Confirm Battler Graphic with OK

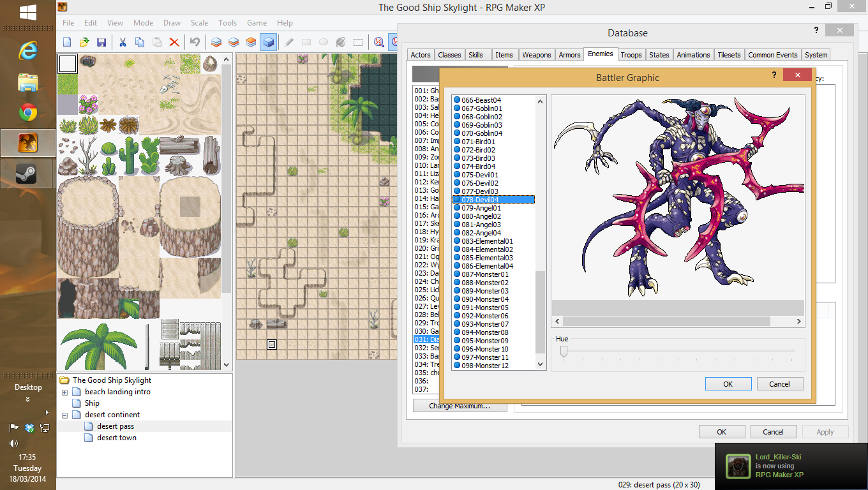[728, 384]
